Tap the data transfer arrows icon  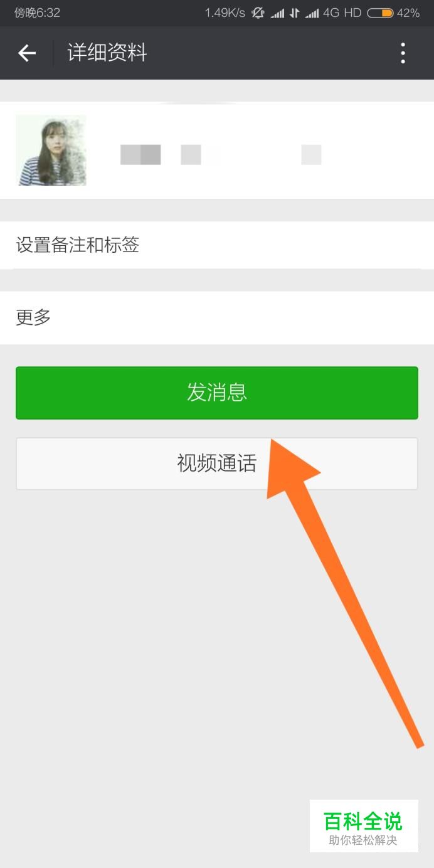pyautogui.click(x=294, y=13)
